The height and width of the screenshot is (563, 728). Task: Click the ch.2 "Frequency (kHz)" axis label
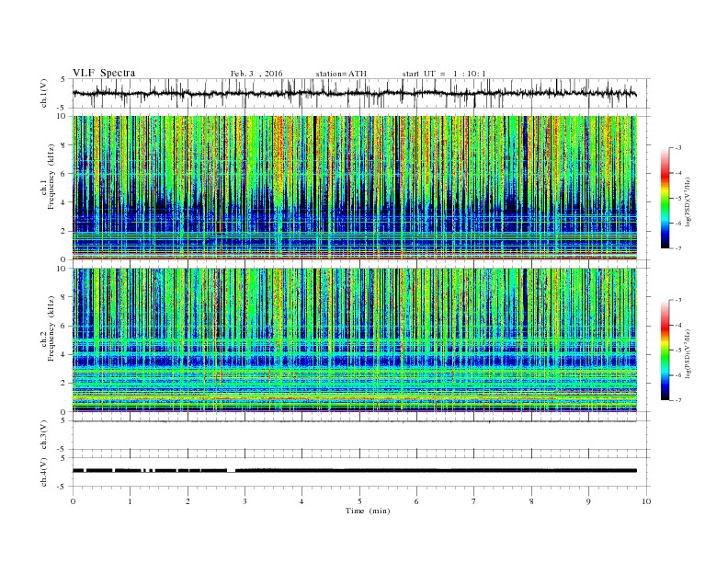click(x=51, y=328)
